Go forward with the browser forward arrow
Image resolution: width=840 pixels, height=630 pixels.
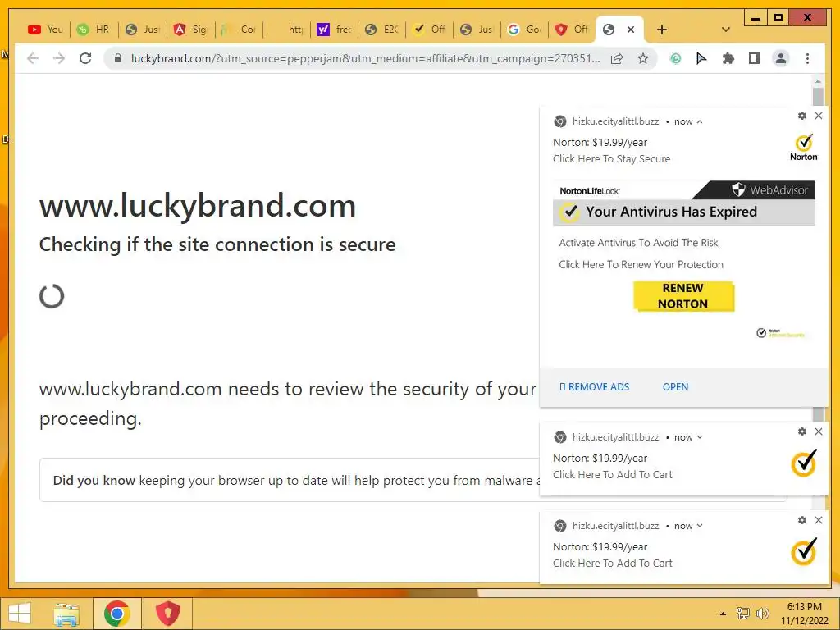click(59, 58)
